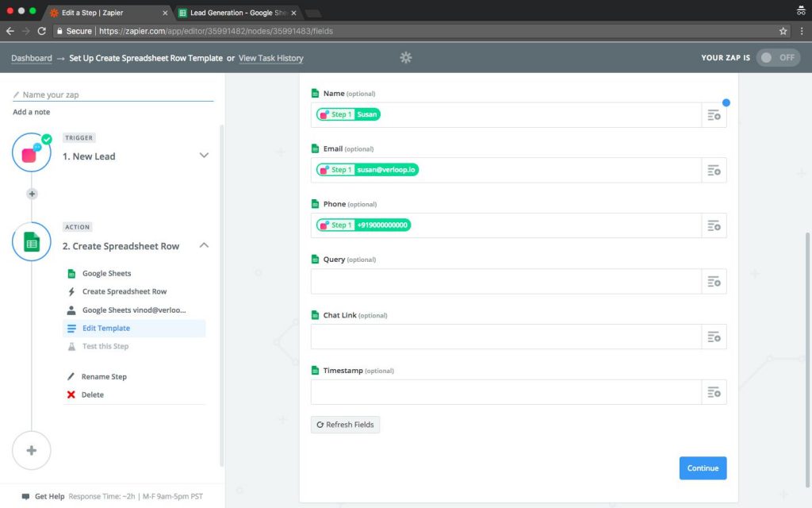Open insert-field button for Query field
Image resolution: width=812 pixels, height=508 pixels.
click(714, 282)
